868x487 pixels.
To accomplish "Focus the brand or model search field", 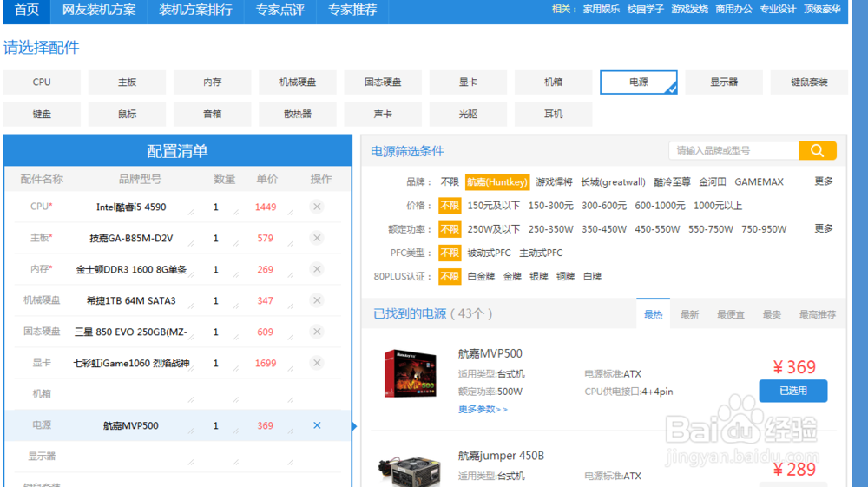I will 734,150.
